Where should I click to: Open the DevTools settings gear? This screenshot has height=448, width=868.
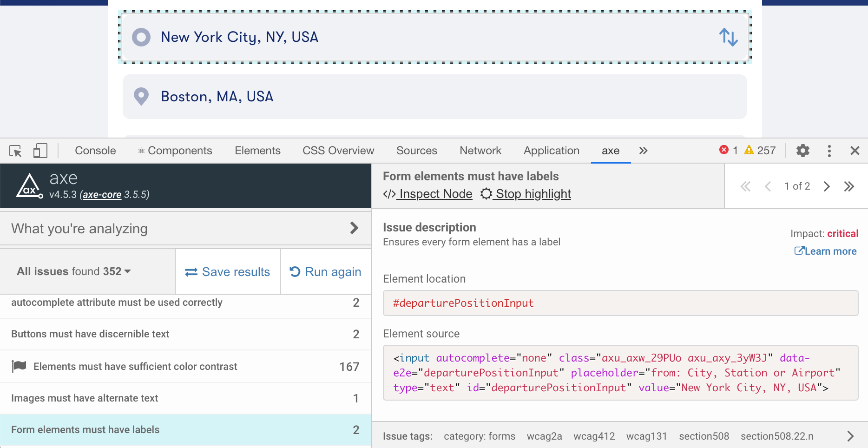pos(803,151)
